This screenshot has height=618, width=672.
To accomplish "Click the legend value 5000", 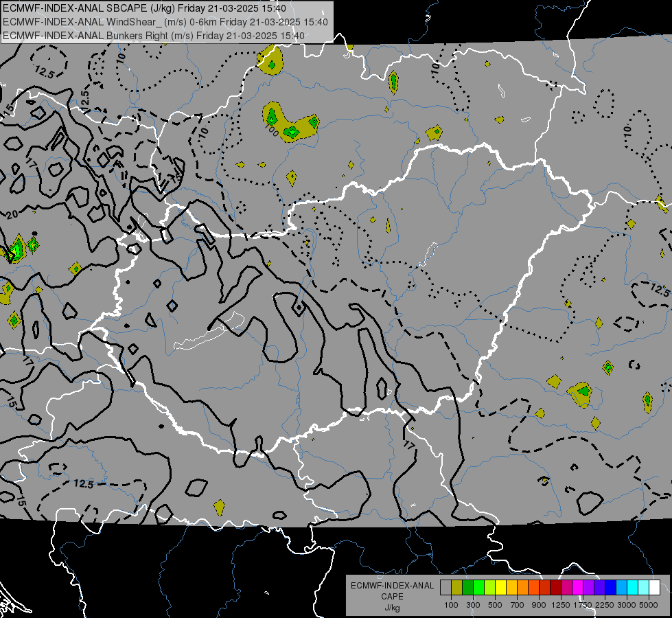I will (649, 605).
